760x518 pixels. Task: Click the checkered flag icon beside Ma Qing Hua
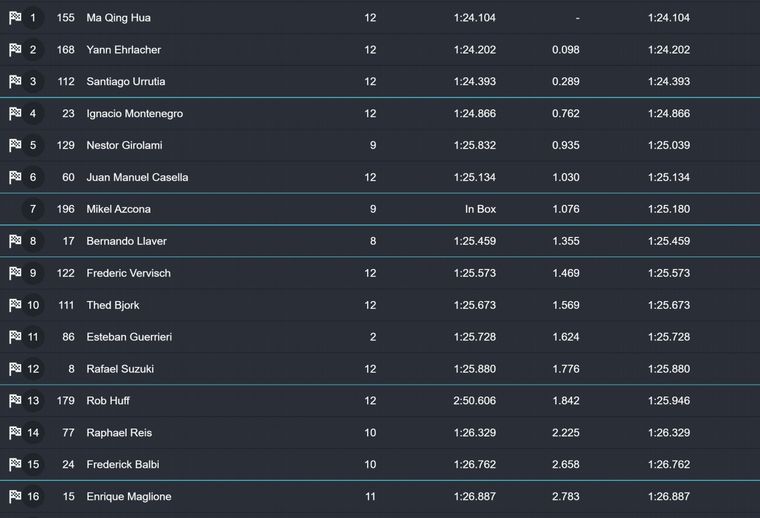click(15, 18)
